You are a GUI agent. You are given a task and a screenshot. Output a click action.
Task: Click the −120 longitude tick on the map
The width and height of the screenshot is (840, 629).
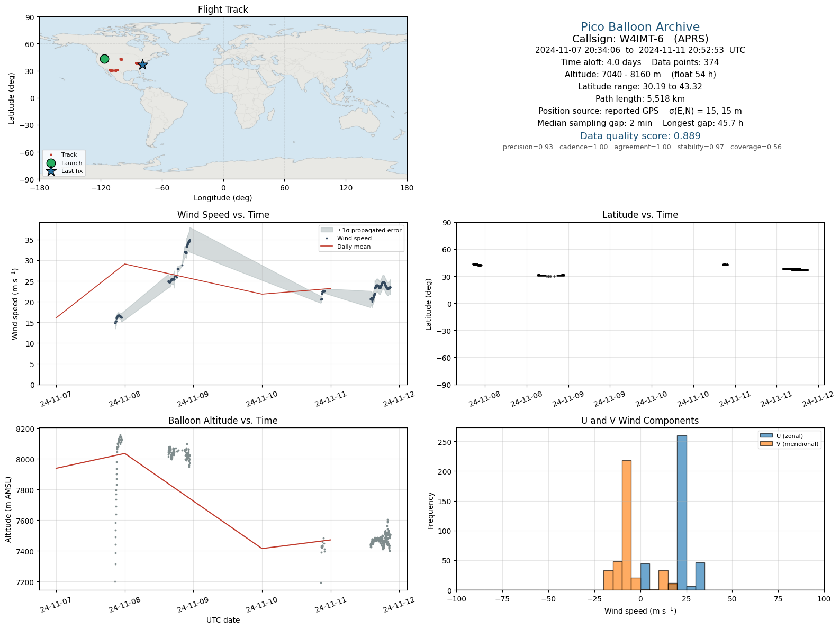pyautogui.click(x=101, y=187)
